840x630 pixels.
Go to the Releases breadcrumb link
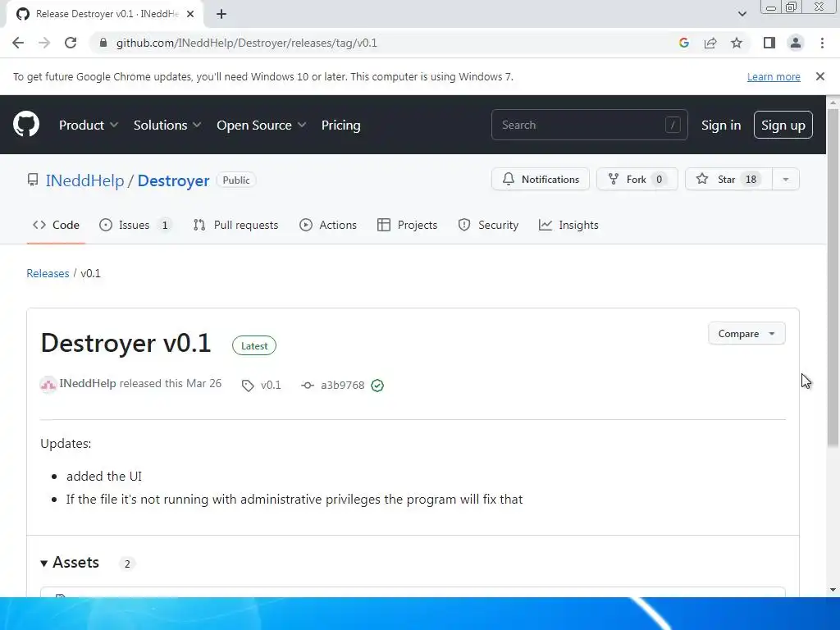[x=48, y=273]
